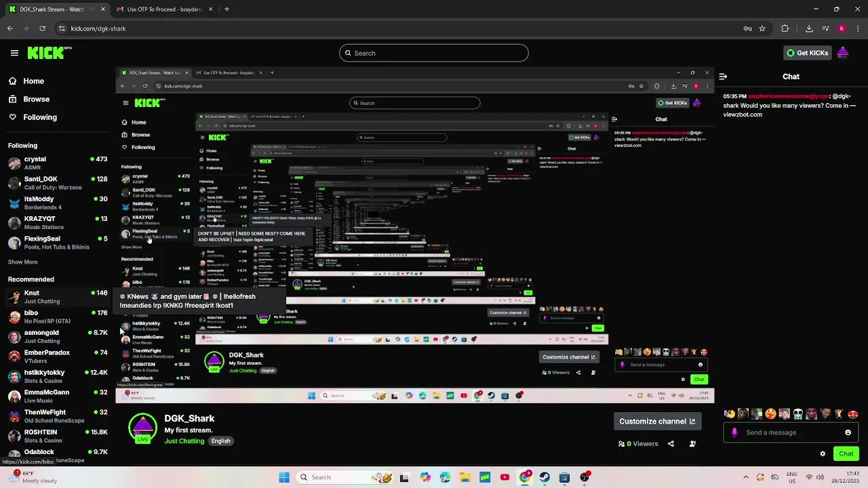Collapse the chat panel arrow

point(723,77)
